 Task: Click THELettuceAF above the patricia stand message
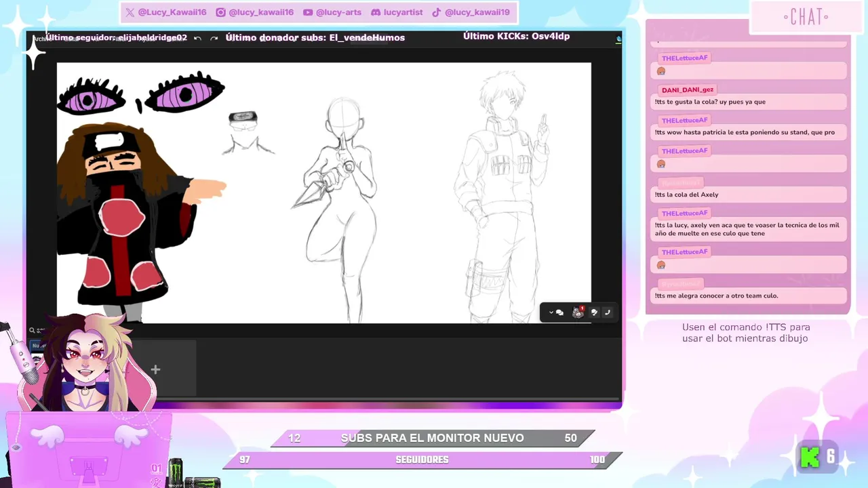tap(685, 120)
